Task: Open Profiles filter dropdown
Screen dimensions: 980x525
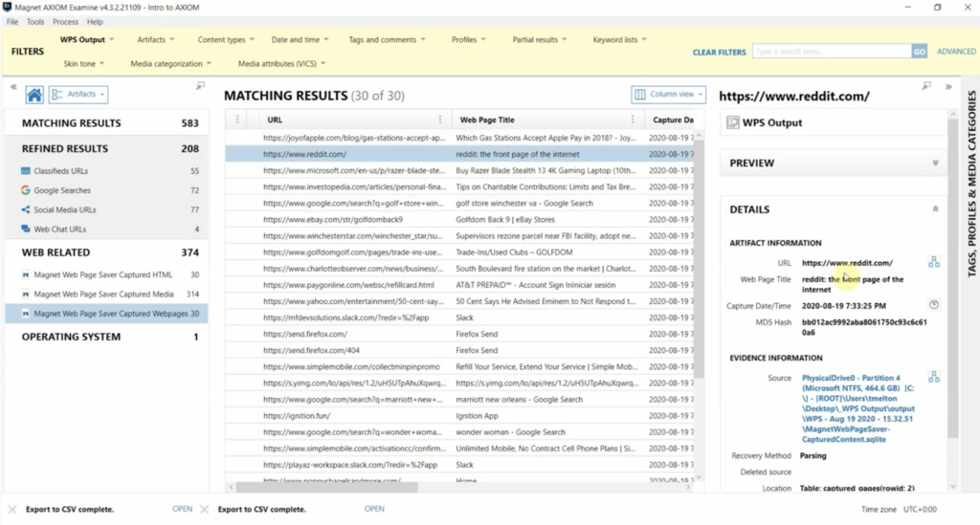Action: click(x=468, y=39)
